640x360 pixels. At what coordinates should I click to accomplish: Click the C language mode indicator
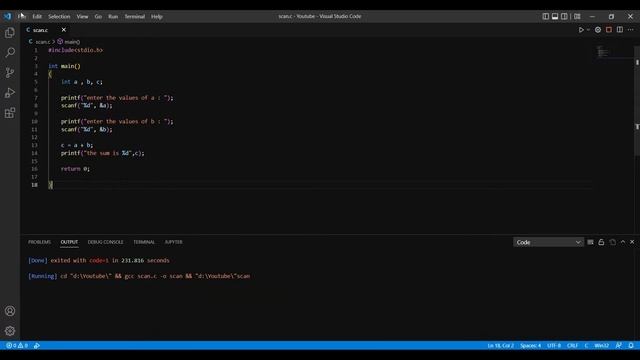[586, 345]
